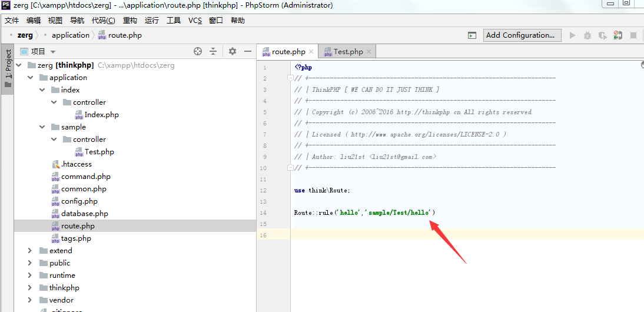Collapse the zerg root folder
Screen dimensions: 644x312
19,65
